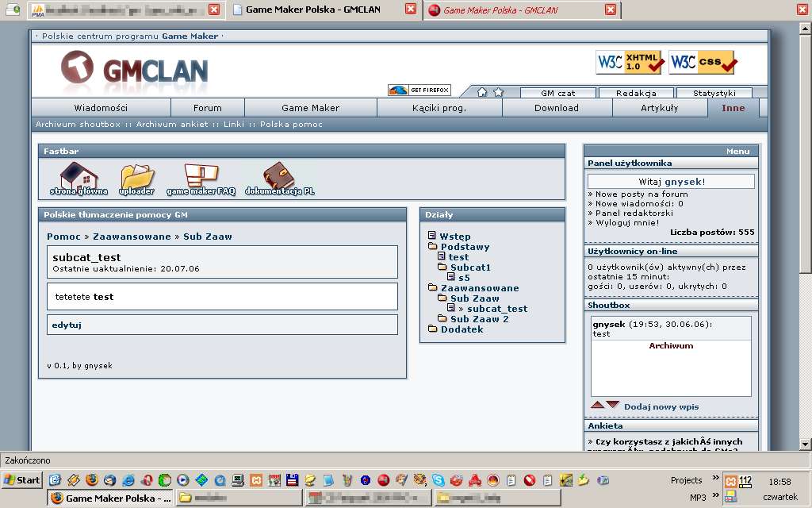
Task: Click the star bookmark icon beside home
Action: coord(498,92)
